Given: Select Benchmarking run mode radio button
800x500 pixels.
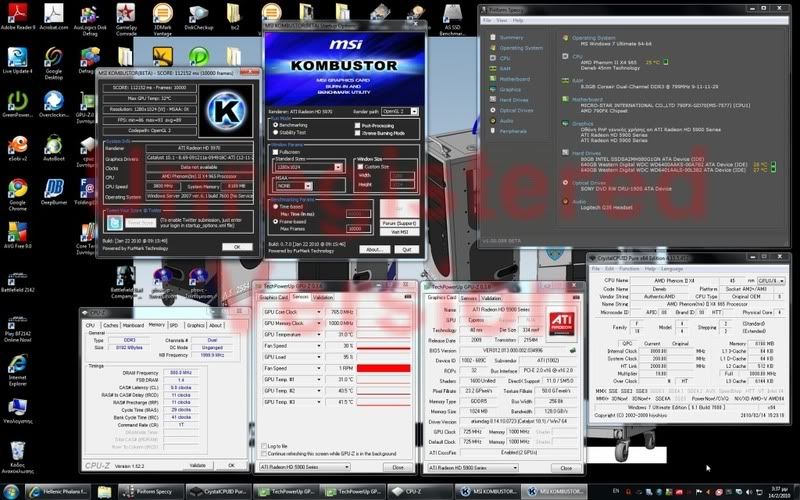Looking at the screenshot, I should coord(276,124).
